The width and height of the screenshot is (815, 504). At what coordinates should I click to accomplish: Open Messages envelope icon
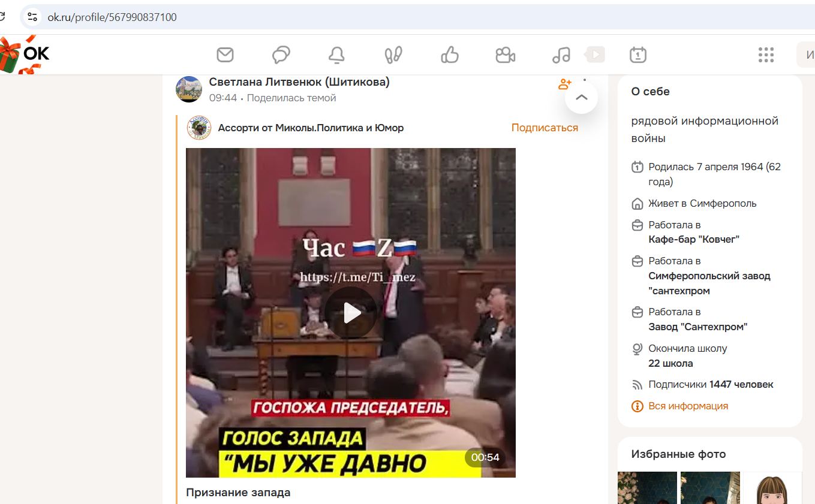click(225, 55)
